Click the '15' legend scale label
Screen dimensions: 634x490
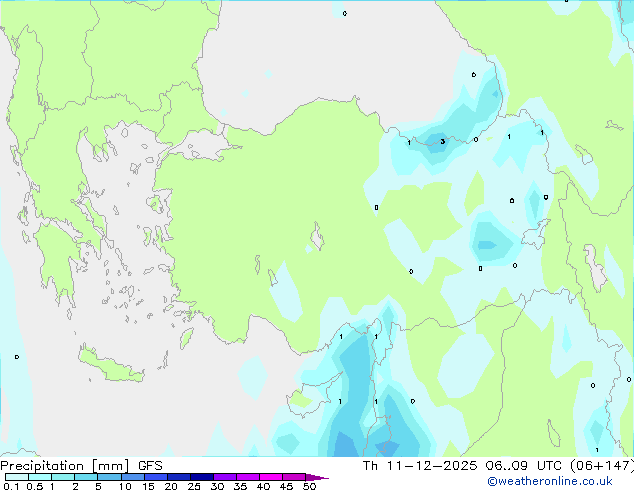click(148, 486)
